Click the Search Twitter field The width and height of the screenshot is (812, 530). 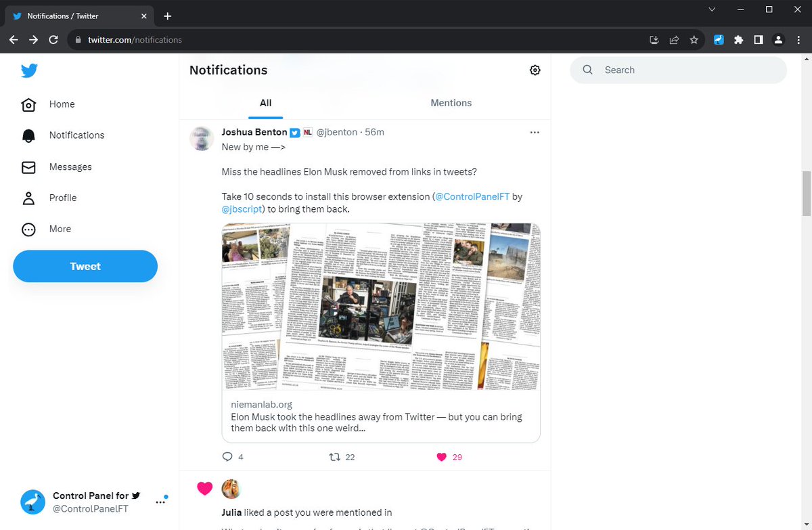click(679, 70)
